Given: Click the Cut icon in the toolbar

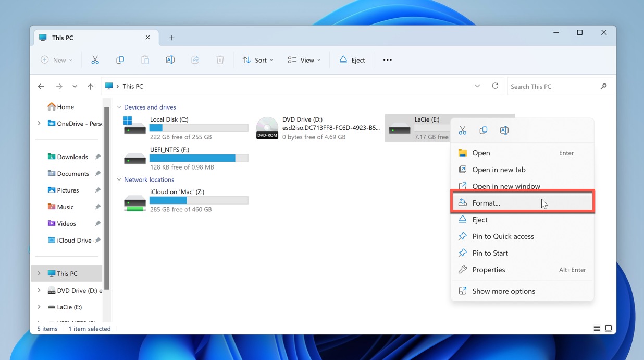Looking at the screenshot, I should (x=95, y=60).
